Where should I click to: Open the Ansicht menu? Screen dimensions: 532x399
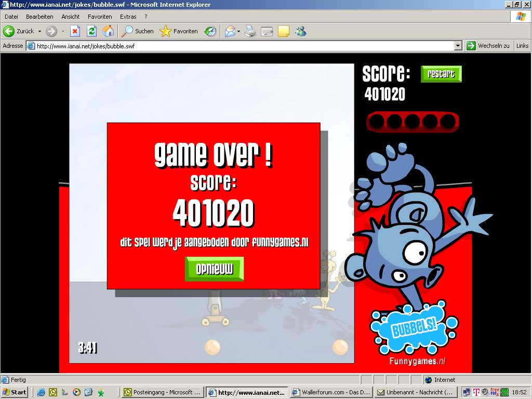71,17
